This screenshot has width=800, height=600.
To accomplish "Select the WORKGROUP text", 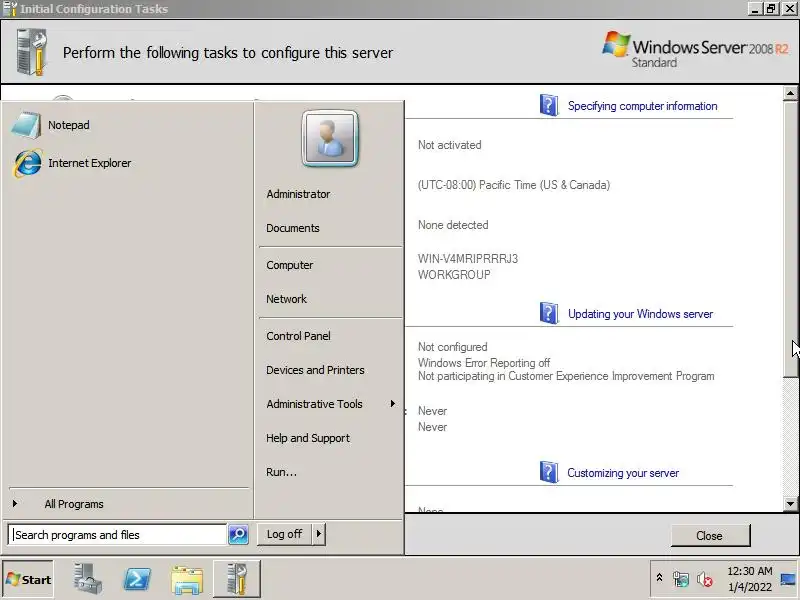I will 454,274.
